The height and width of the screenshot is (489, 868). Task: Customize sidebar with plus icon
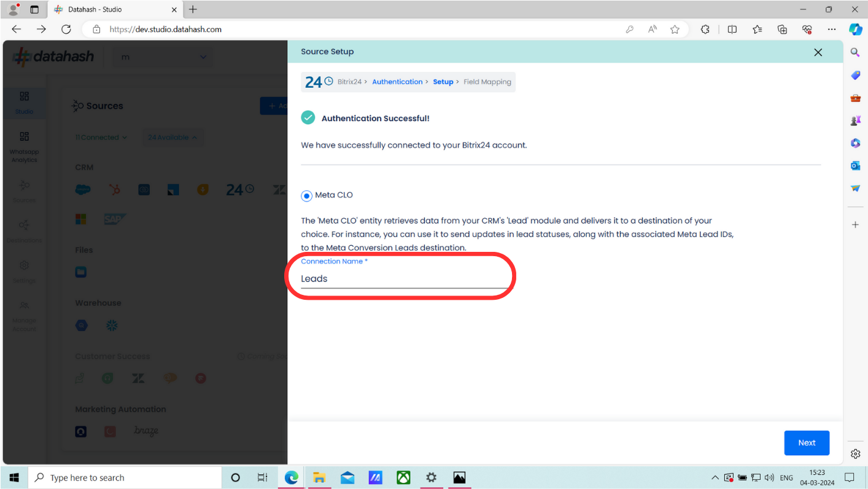855,225
